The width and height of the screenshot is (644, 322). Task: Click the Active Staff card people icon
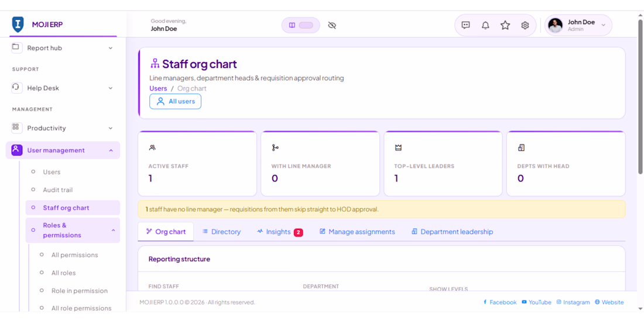(x=152, y=148)
